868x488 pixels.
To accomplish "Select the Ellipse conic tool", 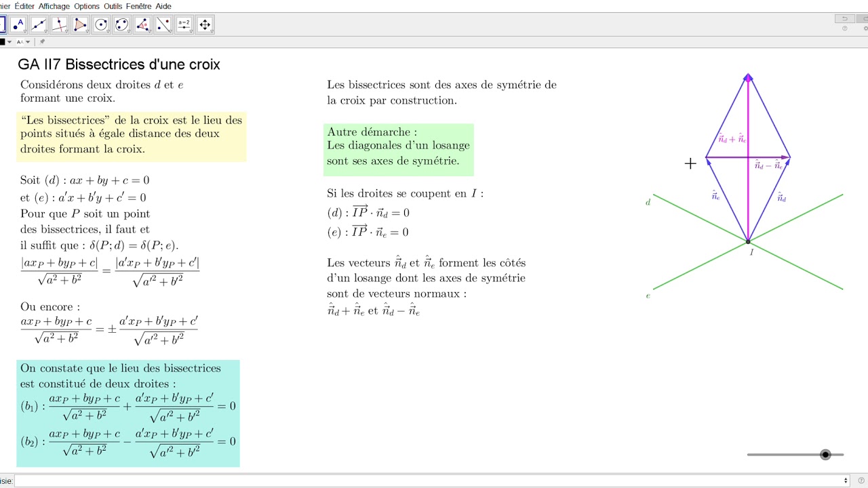I will pos(121,25).
